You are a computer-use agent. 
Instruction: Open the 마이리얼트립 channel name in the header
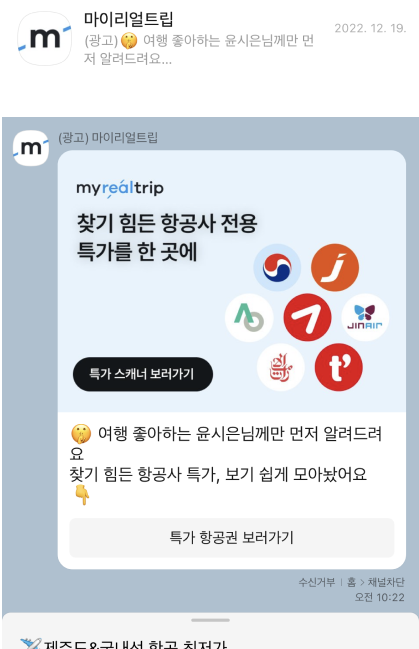(x=128, y=19)
